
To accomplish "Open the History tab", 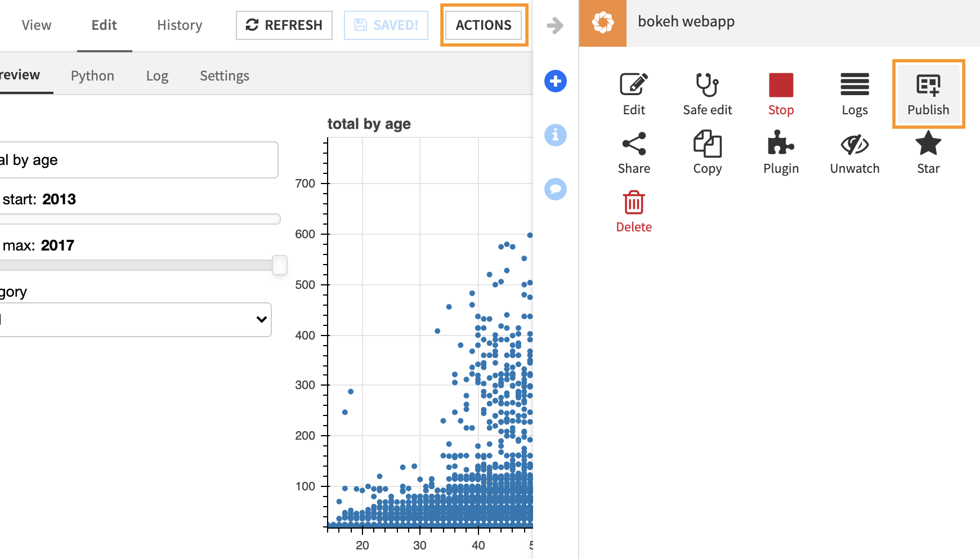I will (x=180, y=25).
